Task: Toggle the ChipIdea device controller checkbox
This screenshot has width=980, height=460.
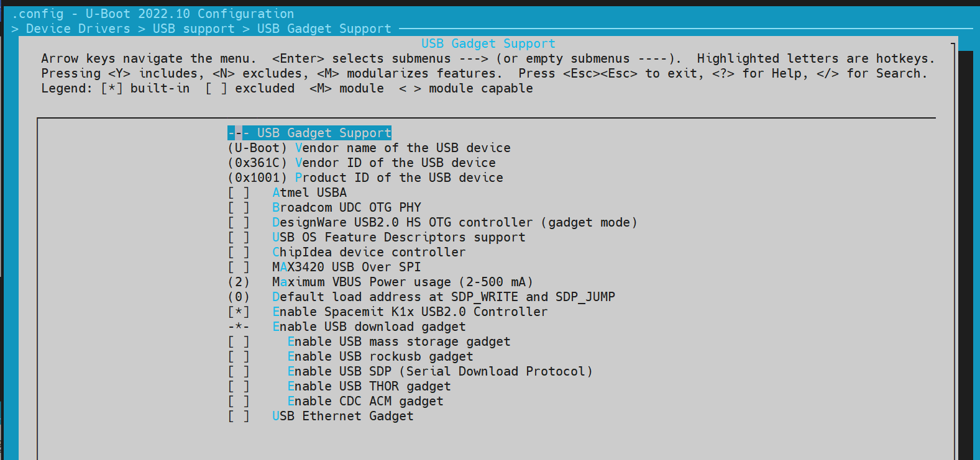Action: coord(239,252)
